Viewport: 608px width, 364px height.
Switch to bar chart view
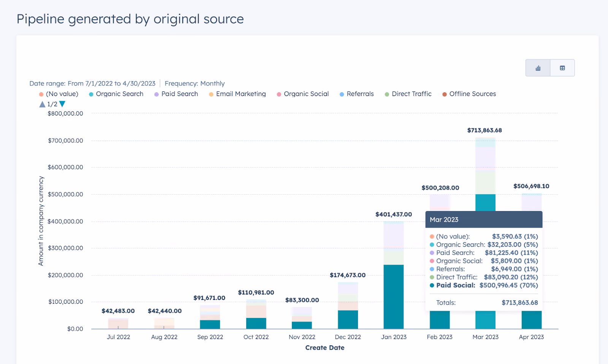[x=538, y=68]
